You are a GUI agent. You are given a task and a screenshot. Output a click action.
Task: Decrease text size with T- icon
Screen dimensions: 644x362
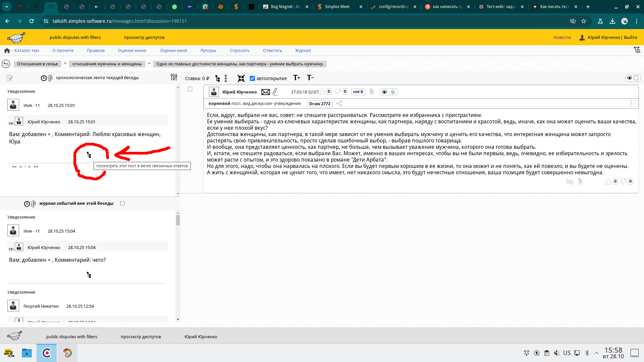coord(310,78)
